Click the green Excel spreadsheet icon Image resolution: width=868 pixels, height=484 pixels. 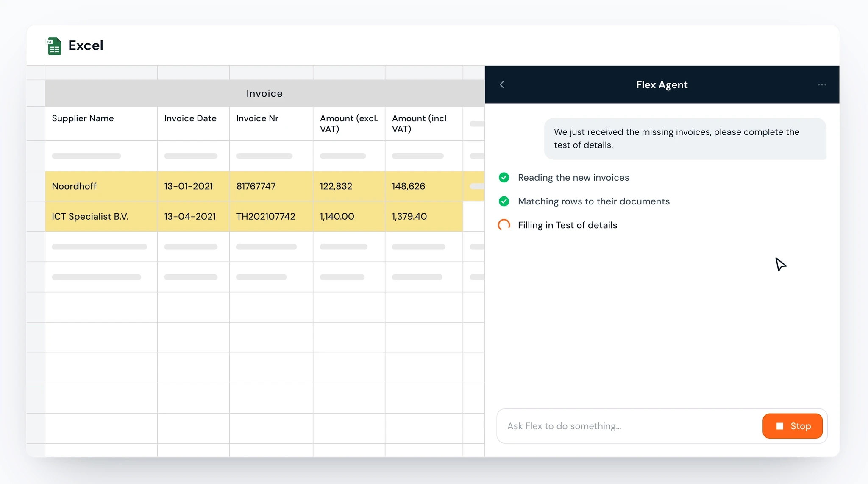tap(53, 46)
